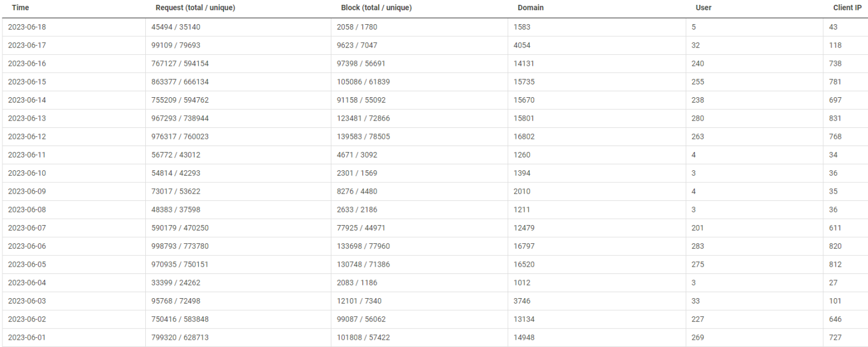Click the User column header
The image size is (868, 347).
point(703,8)
